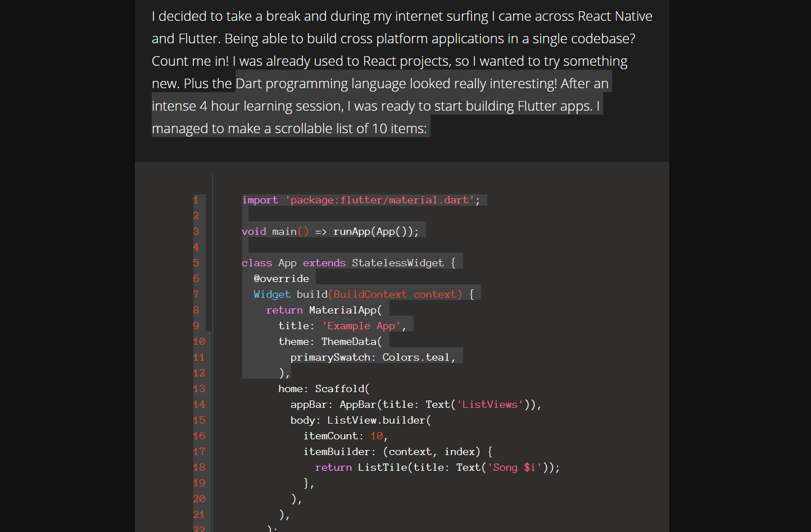Click the title: 'Example App' line
Viewport: 811px width, 532px height.
(x=342, y=326)
